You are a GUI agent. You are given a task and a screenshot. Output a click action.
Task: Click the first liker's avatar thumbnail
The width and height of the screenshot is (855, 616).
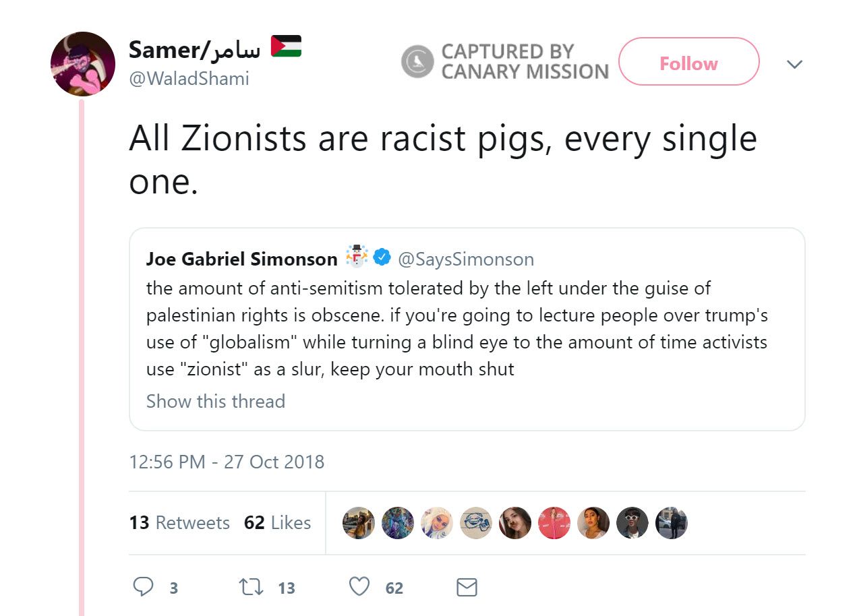tap(357, 523)
